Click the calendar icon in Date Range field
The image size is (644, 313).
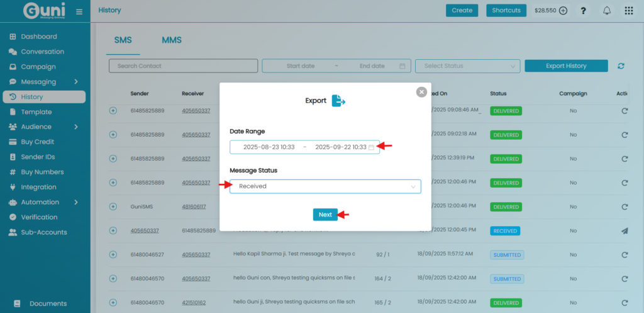coord(371,147)
